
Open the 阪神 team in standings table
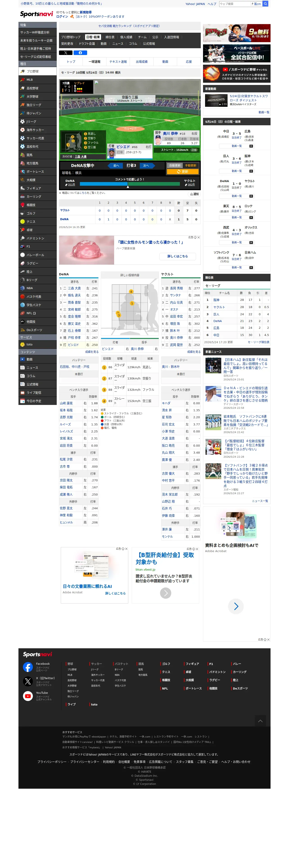[216, 300]
